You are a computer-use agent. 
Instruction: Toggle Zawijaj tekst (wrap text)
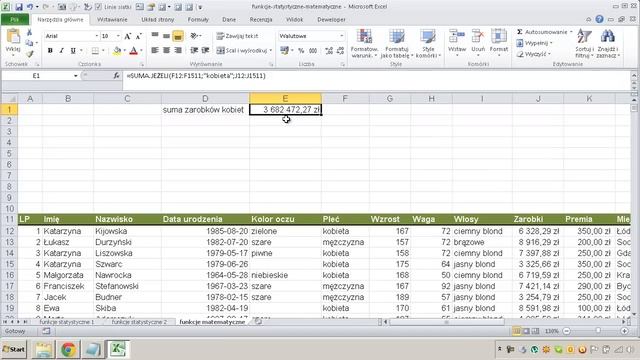click(x=237, y=36)
